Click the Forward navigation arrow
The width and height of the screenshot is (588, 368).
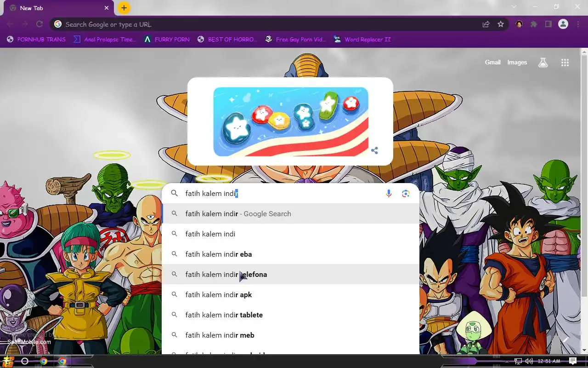(25, 24)
